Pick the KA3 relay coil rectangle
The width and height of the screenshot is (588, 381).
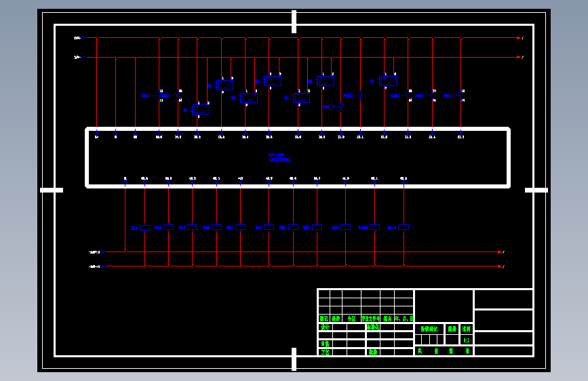193,227
